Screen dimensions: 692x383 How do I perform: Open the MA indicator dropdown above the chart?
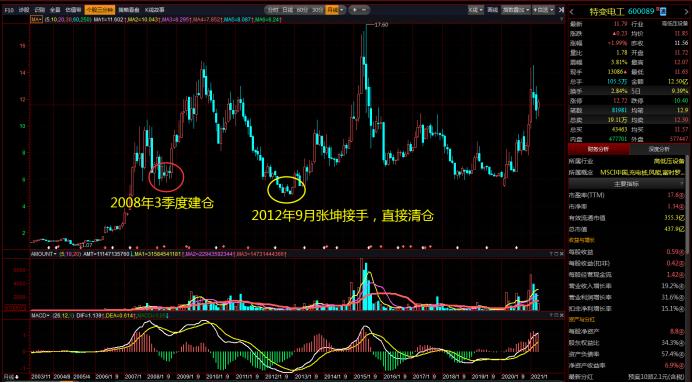(36, 19)
